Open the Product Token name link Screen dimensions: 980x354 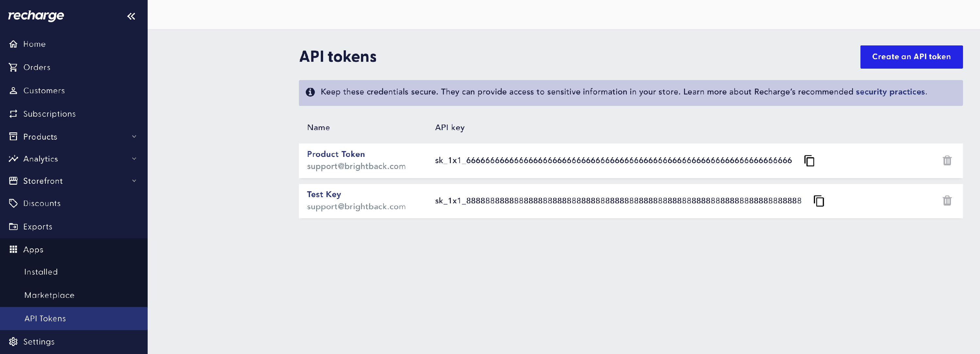336,154
